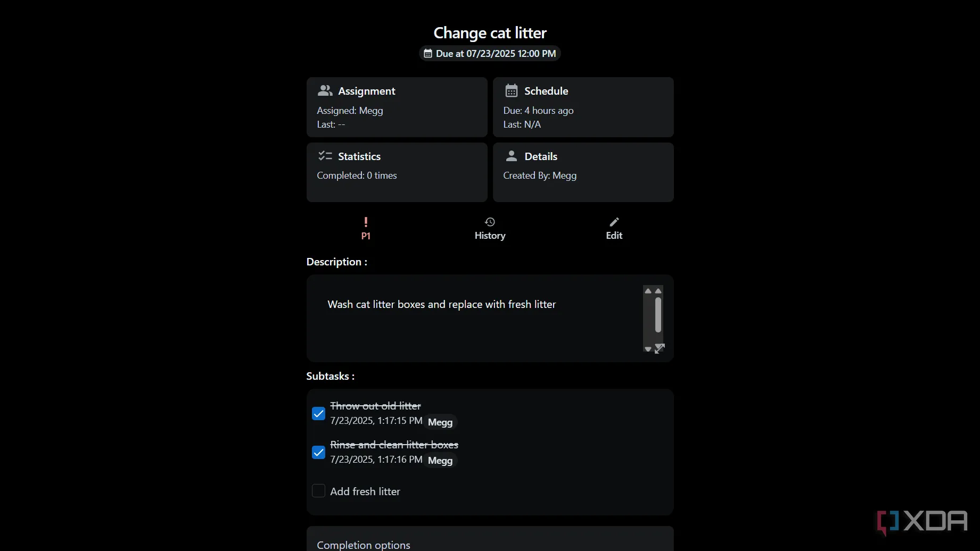Click the Megg tag on first subtask
The width and height of the screenshot is (980, 551).
coord(440,422)
